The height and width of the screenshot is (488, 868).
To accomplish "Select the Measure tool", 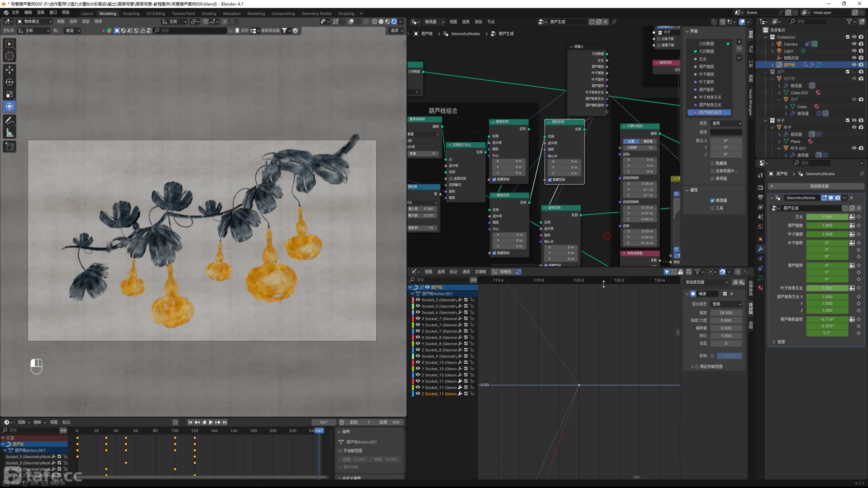I will [x=9, y=133].
